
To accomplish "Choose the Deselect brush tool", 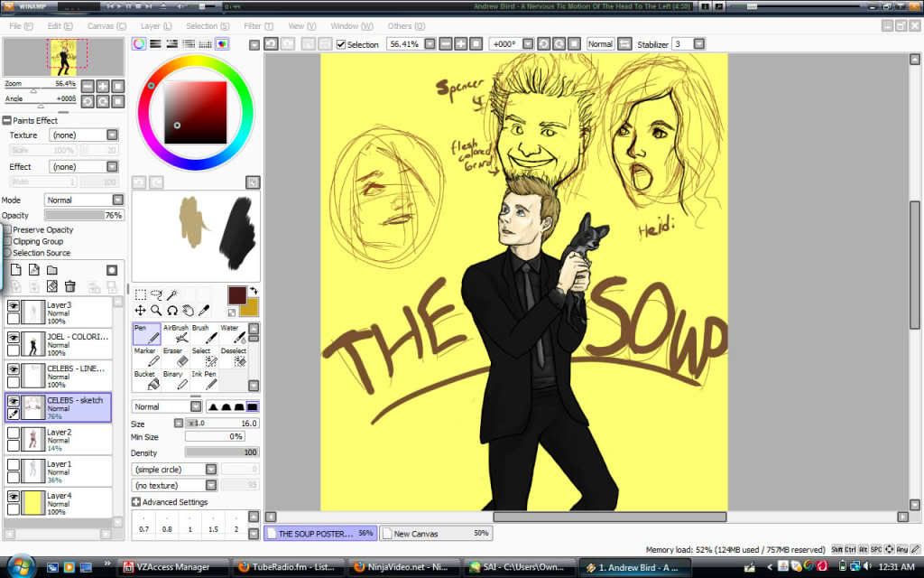I will (x=233, y=357).
